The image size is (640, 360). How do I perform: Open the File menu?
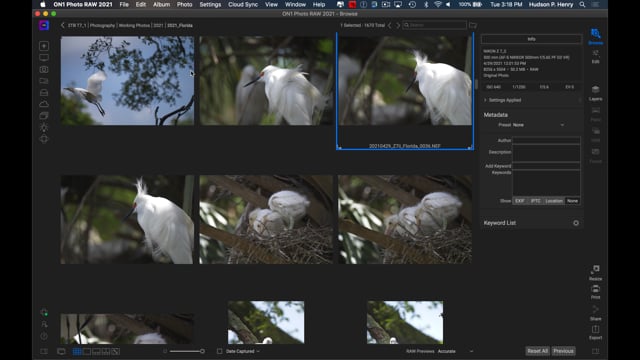(x=124, y=4)
